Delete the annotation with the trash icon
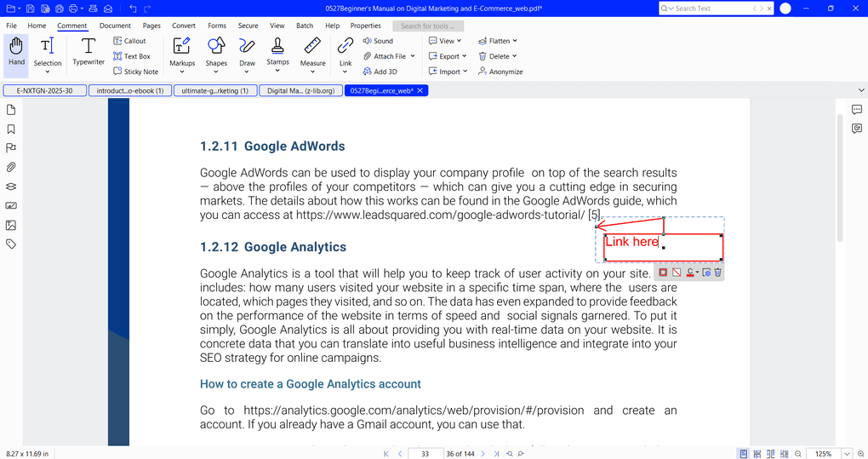The width and height of the screenshot is (868, 459). click(718, 273)
